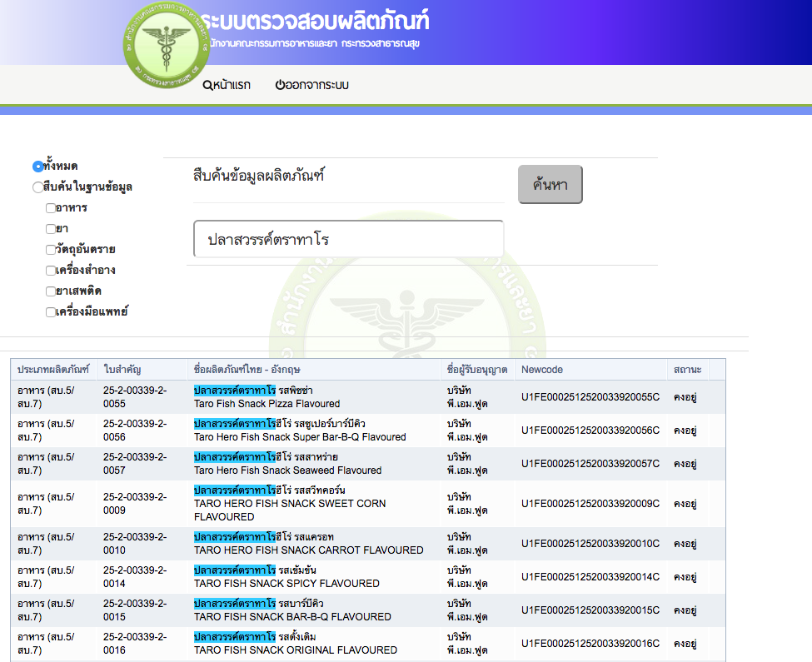The image size is (812, 662).
Task: Click ชื่อผลิตภัณฑ์ไทย - อังกฤษ column header
Action: click(x=314, y=370)
